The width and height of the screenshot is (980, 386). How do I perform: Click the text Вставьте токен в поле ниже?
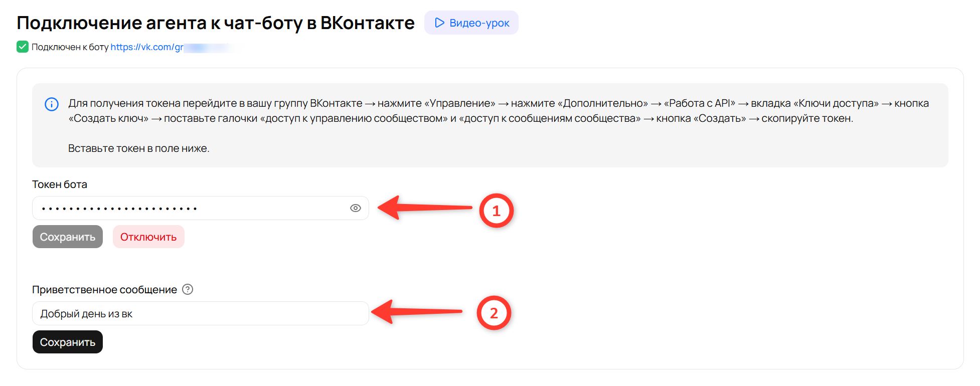click(139, 148)
